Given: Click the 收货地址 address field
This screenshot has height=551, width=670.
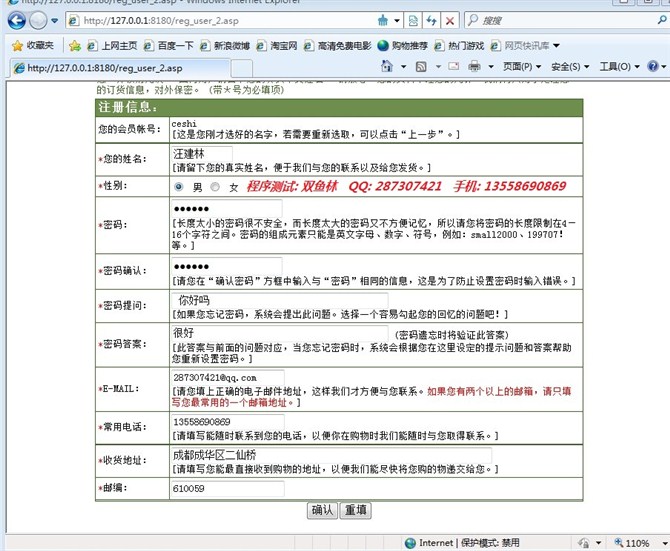Looking at the screenshot, I should coord(331,455).
